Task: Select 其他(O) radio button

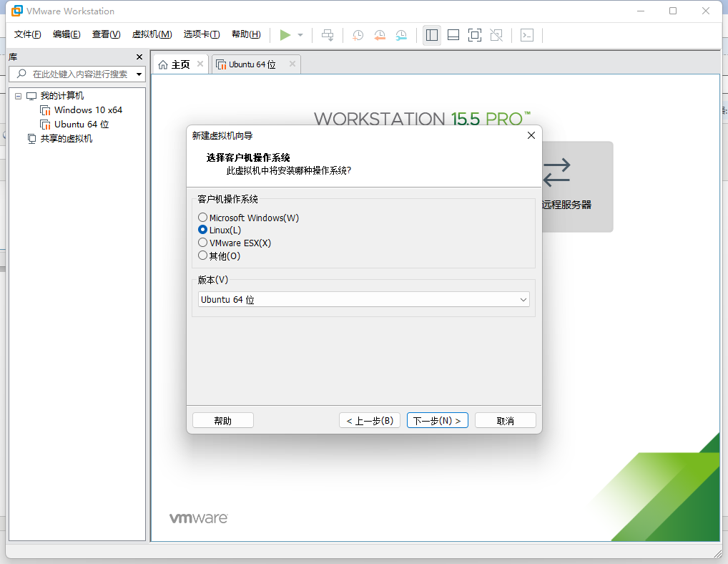Action: 202,256
